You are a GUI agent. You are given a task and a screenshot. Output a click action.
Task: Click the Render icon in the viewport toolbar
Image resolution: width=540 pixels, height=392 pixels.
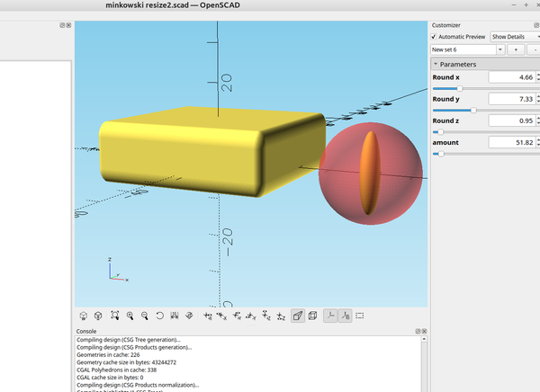(x=98, y=316)
